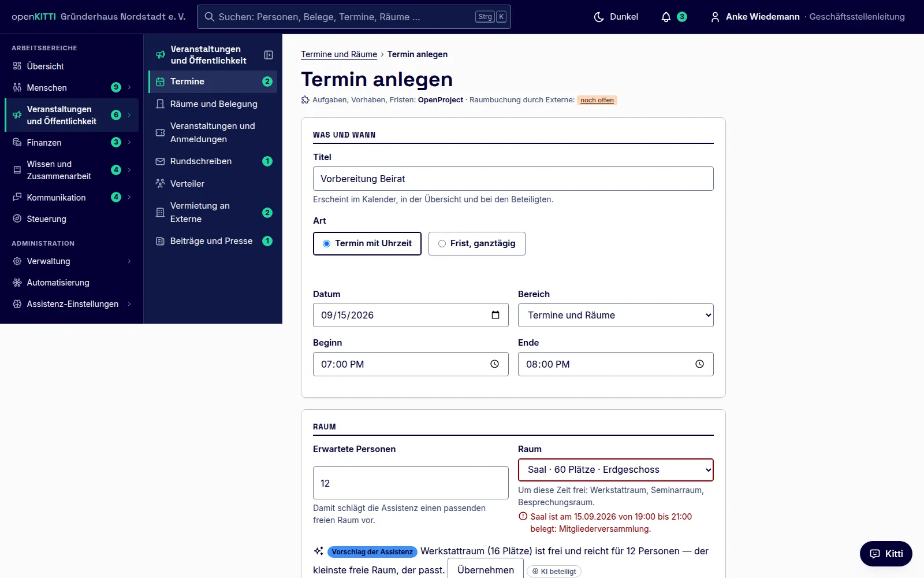Click the Vermietung an Externe building icon
This screenshot has width=924, height=578.
[x=161, y=212]
